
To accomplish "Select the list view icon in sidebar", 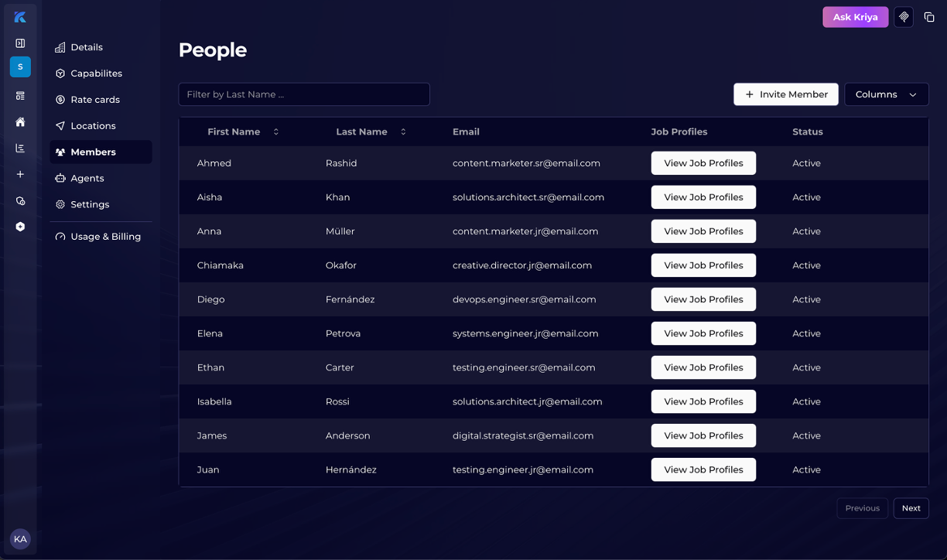I will [20, 94].
